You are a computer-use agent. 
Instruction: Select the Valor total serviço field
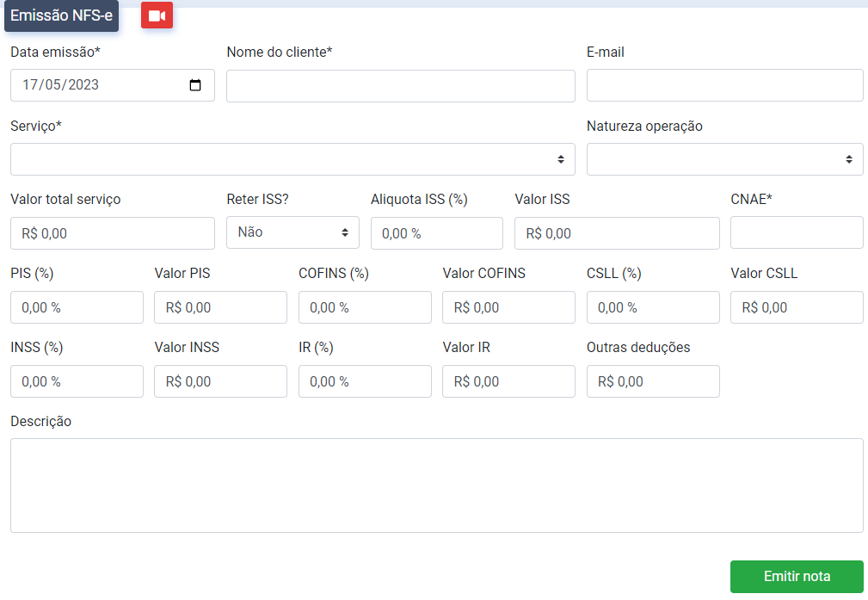pyautogui.click(x=112, y=233)
